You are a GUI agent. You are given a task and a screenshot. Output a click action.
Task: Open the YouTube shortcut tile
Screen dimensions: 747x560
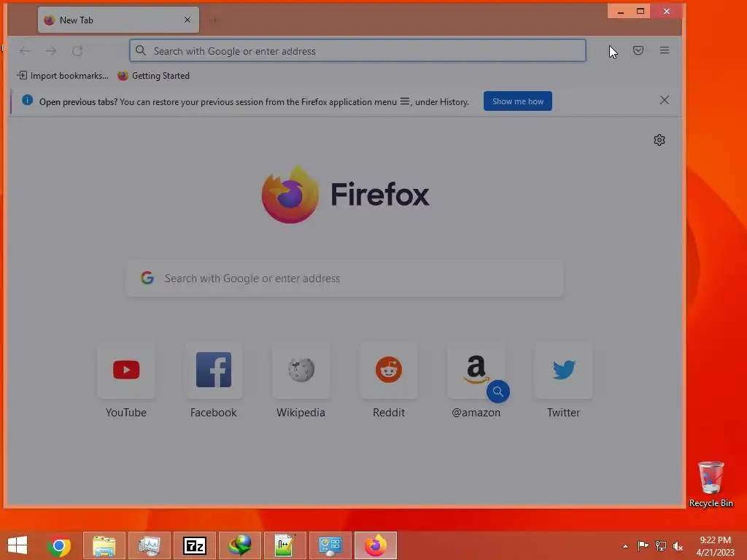[x=126, y=370]
